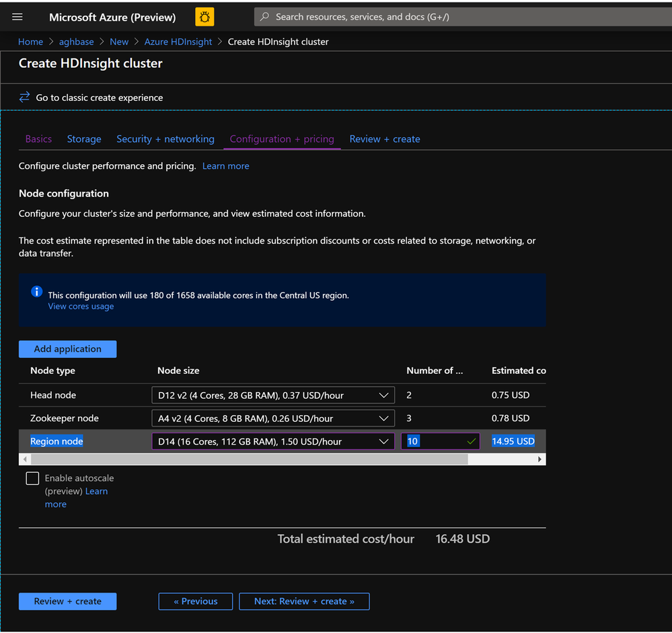Enable the autoscale checkbox

click(x=32, y=478)
